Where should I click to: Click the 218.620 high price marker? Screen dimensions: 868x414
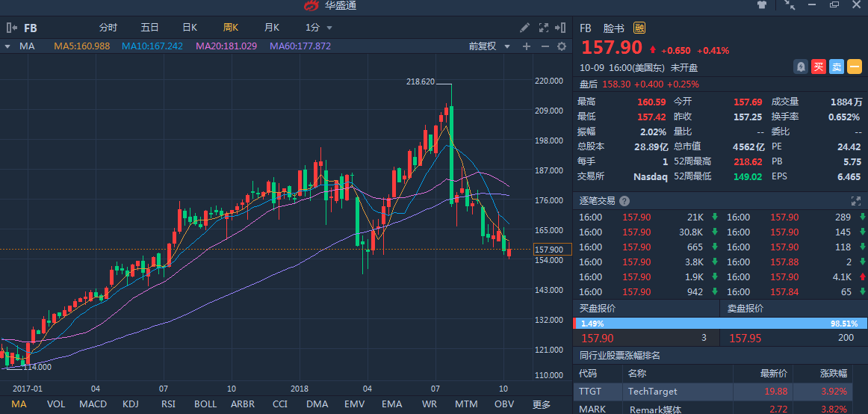click(x=420, y=81)
